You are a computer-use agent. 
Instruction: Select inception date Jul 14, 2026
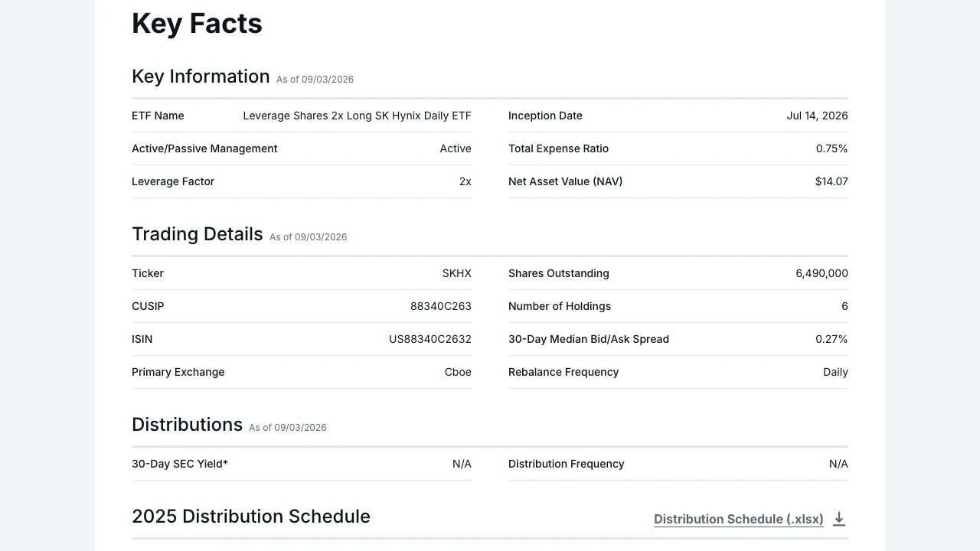click(x=817, y=116)
